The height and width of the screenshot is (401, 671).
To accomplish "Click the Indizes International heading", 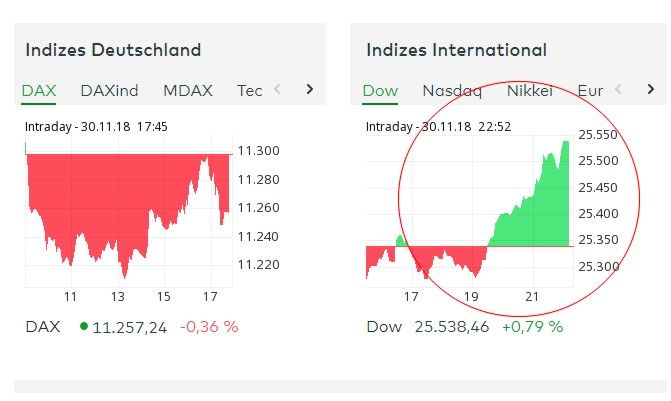I will (456, 50).
